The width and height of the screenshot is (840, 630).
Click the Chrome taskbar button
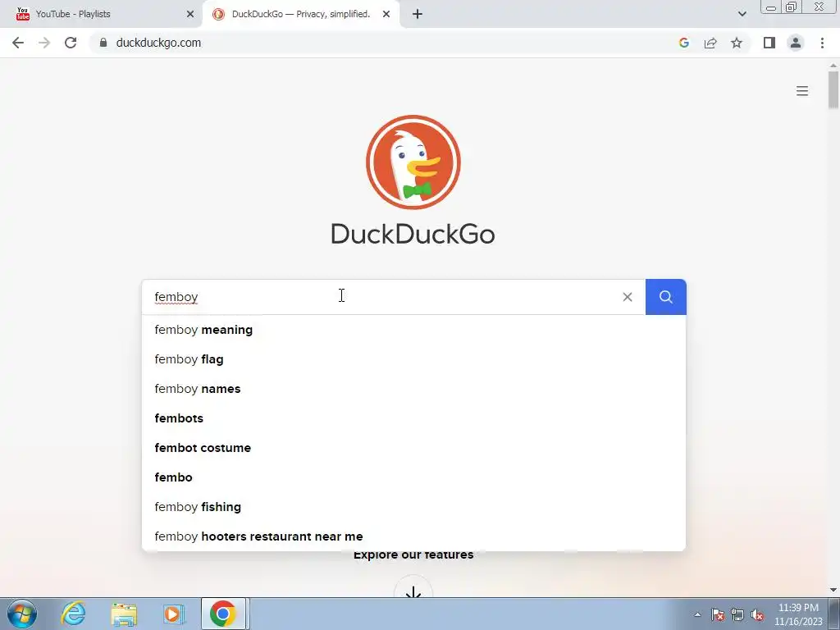pyautogui.click(x=223, y=614)
